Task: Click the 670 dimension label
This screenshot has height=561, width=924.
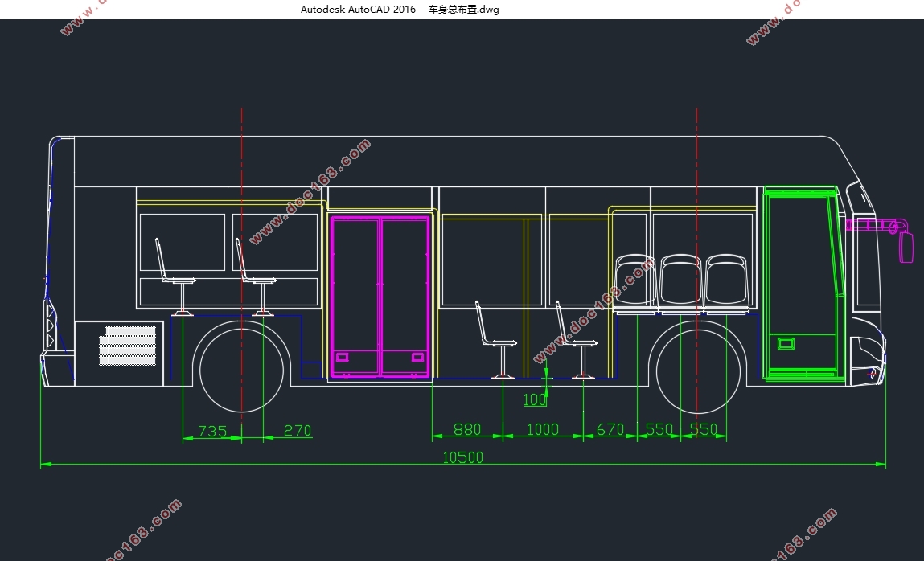Action: (x=610, y=430)
